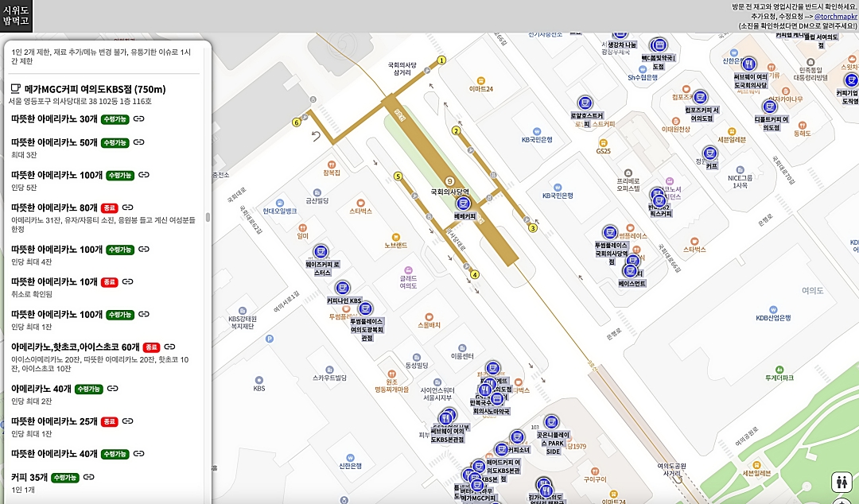
Task: Click subway exit 2 marker
Action: click(x=456, y=130)
